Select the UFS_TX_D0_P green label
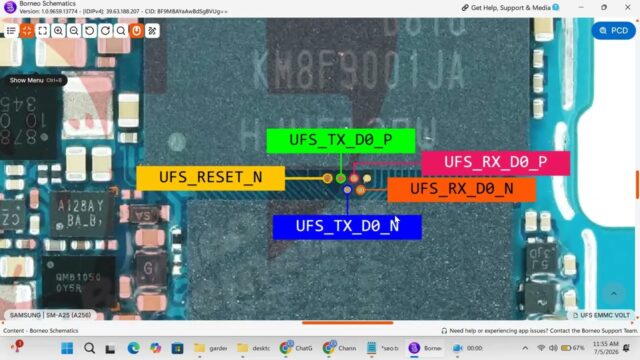Image resolution: width=640 pixels, height=360 pixels. tap(341, 140)
